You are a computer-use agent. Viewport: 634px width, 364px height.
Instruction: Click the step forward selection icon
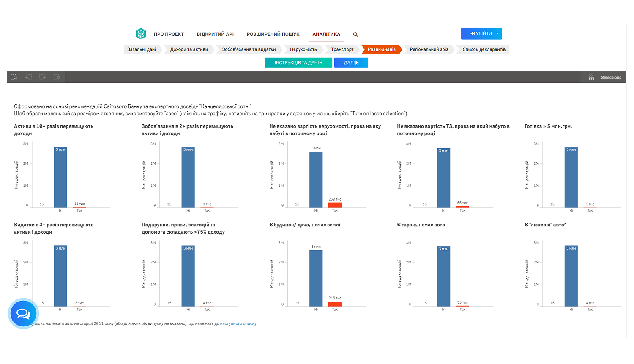click(x=43, y=77)
